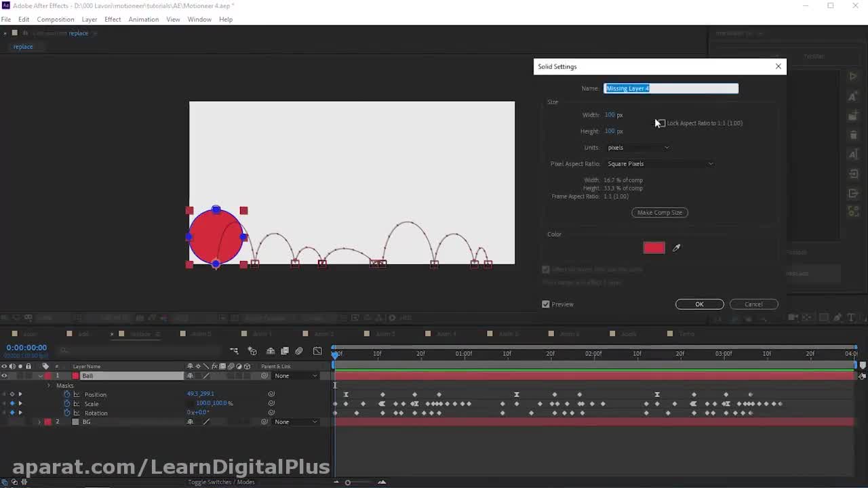Click the Rotation stopwatch icon
The image size is (868, 488).
(x=67, y=413)
